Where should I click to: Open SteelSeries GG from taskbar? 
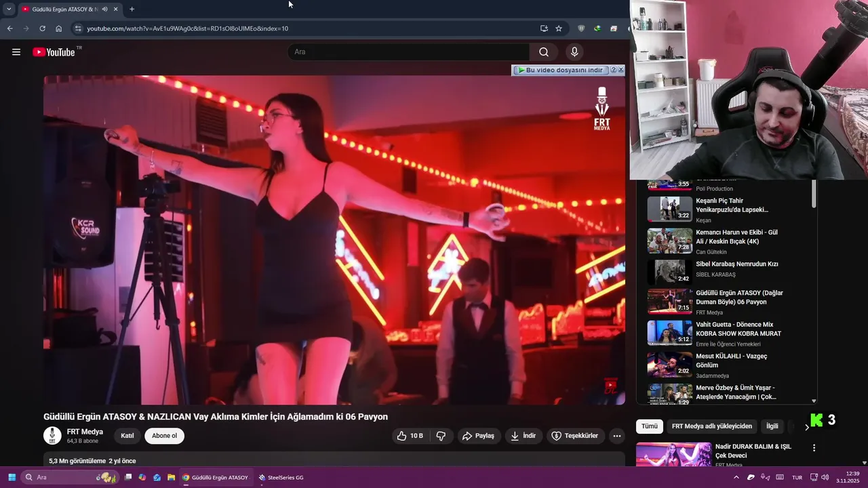pyautogui.click(x=281, y=477)
